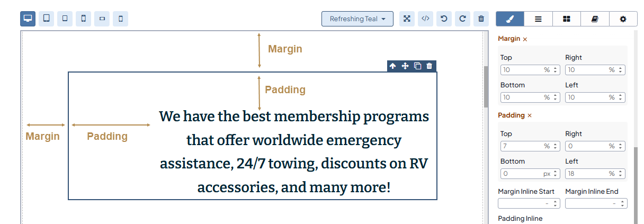Click the Margin Inline Start input
This screenshot has height=224, width=644.
click(521, 203)
